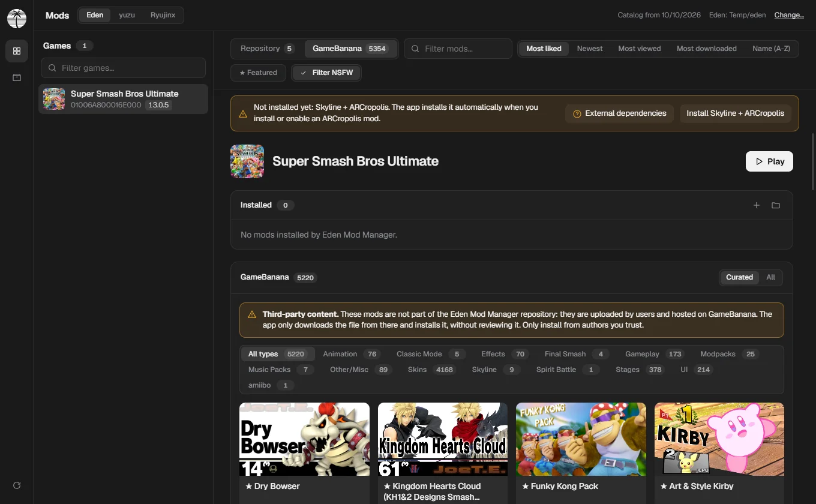Filter by Skins category
816x504 pixels.
(431, 370)
